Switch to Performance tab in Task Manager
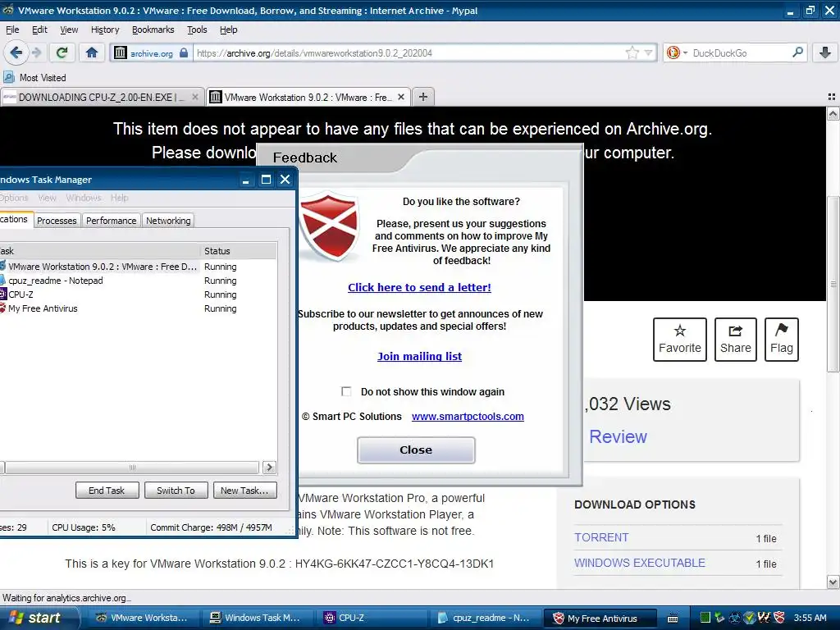 pyautogui.click(x=111, y=220)
